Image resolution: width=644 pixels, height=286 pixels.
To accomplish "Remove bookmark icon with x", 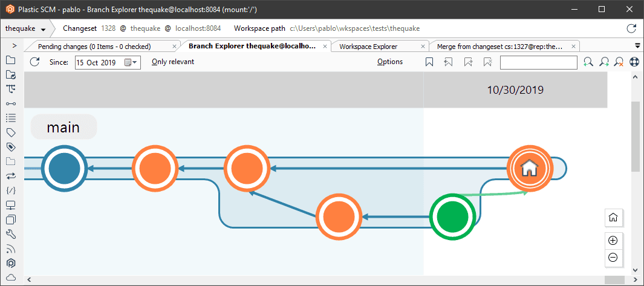I will tap(487, 62).
